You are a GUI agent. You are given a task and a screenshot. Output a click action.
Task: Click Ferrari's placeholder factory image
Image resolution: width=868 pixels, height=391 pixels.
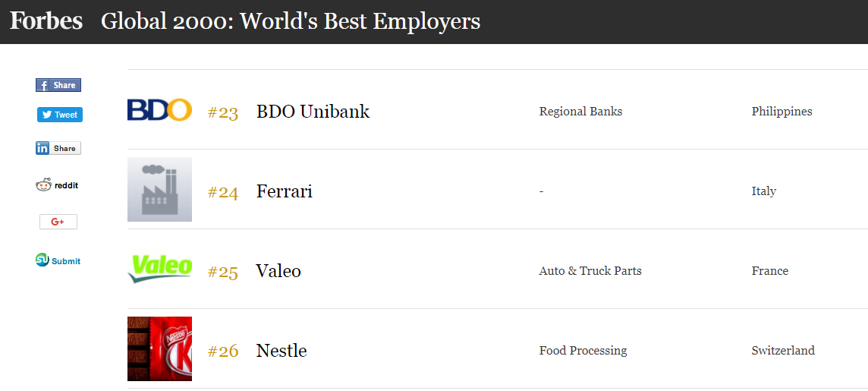pos(159,189)
